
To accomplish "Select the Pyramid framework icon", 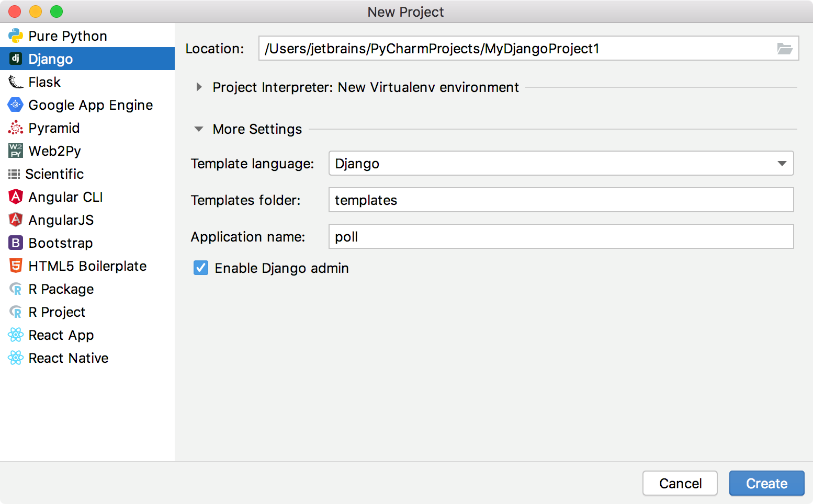I will click(15, 128).
